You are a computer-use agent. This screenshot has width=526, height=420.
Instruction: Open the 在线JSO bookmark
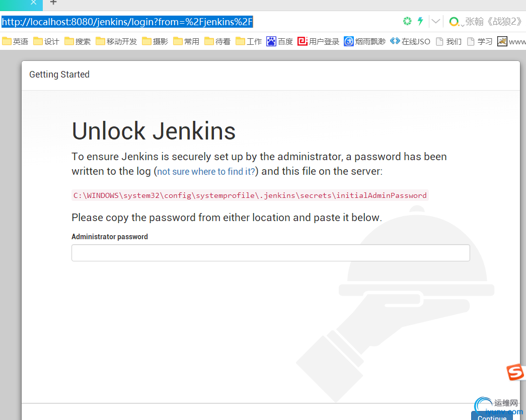[410, 41]
